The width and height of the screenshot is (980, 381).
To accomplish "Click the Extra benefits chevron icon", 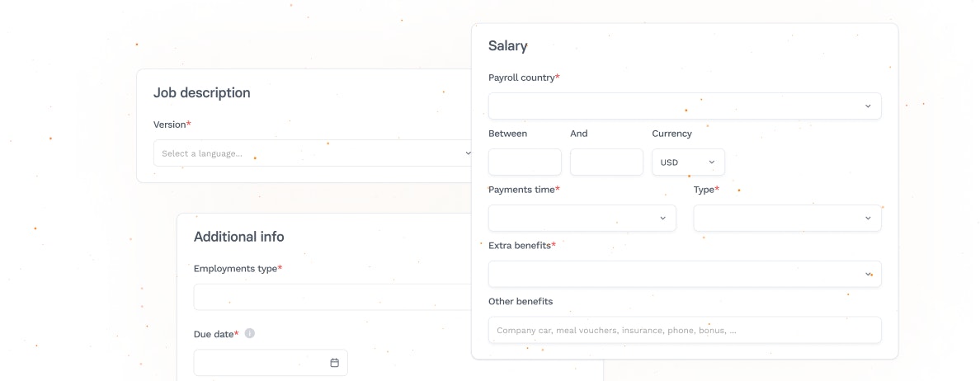I will [x=868, y=274].
